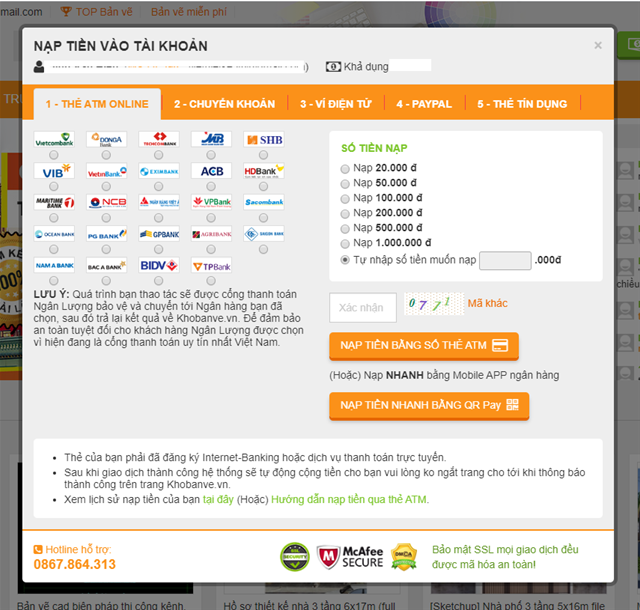Click Nạp tiền bằng số thẻ ATM button

tap(424, 345)
